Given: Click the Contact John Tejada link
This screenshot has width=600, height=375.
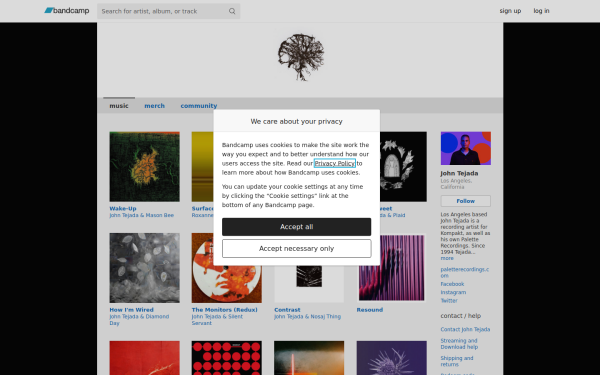Looking at the screenshot, I should [465, 329].
